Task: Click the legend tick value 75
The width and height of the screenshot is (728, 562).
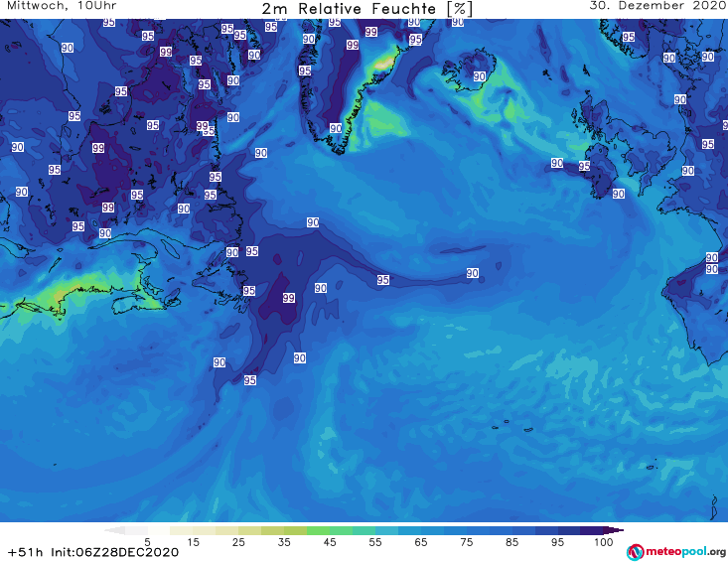Action: click(x=466, y=542)
